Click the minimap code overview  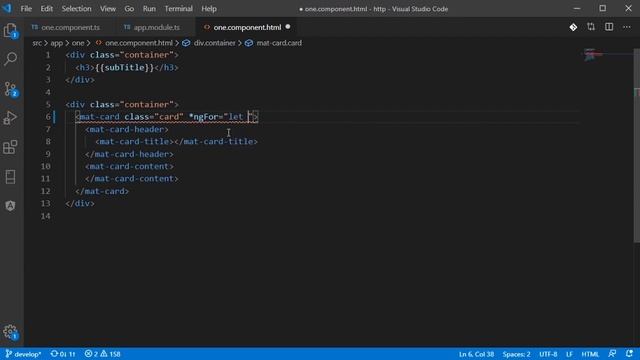point(593,54)
